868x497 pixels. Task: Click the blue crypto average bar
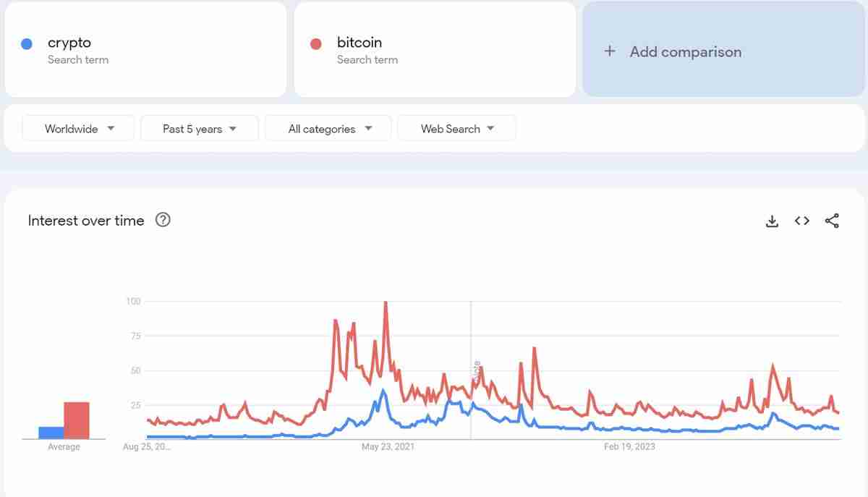click(x=51, y=433)
